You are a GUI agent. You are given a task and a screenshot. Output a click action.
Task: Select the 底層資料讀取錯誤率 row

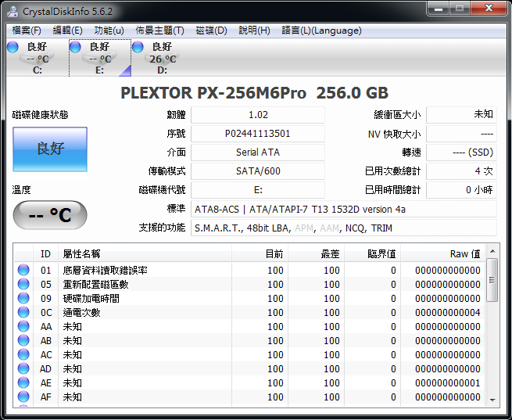click(250, 270)
